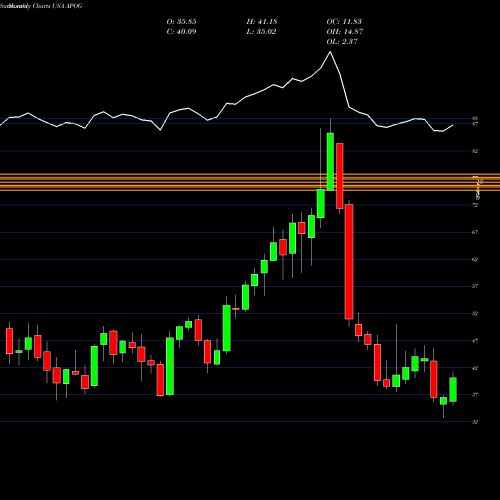
Task: Click the "Charts USA APOG" chart title
Action: (x=57, y=6)
